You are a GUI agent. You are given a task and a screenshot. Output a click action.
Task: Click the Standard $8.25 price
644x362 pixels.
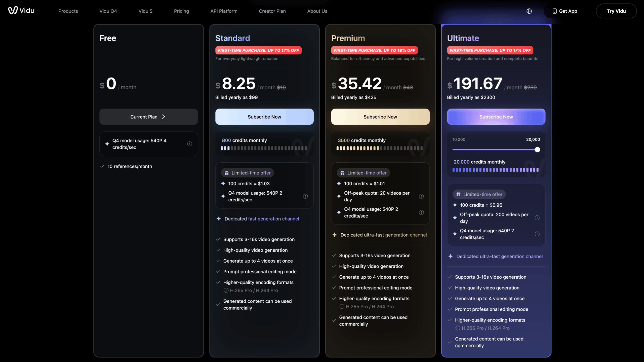[235, 84]
